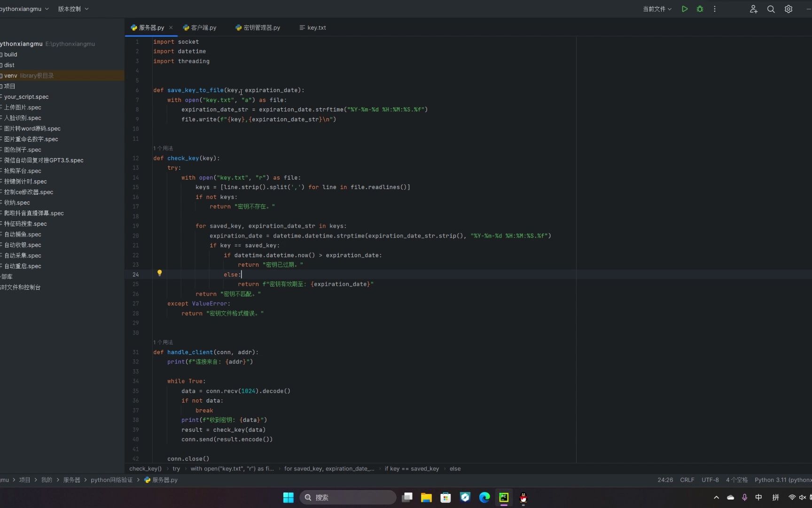
Task: Open IDE settings gear icon
Action: (x=789, y=9)
